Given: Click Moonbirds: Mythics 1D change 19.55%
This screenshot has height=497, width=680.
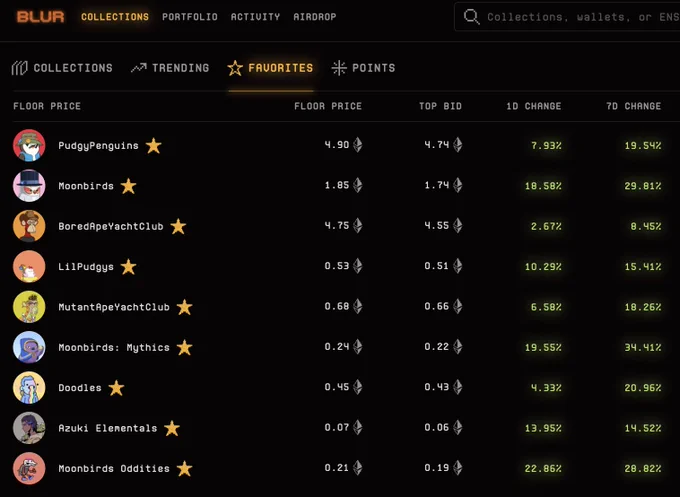Looking at the screenshot, I should (543, 347).
